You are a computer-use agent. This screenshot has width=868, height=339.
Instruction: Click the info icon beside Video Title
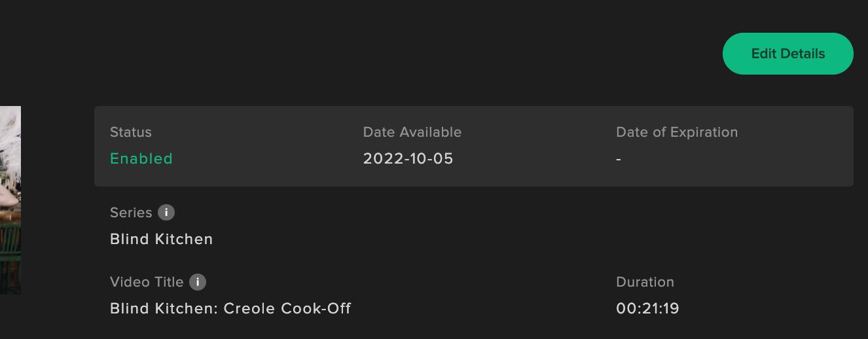(198, 282)
